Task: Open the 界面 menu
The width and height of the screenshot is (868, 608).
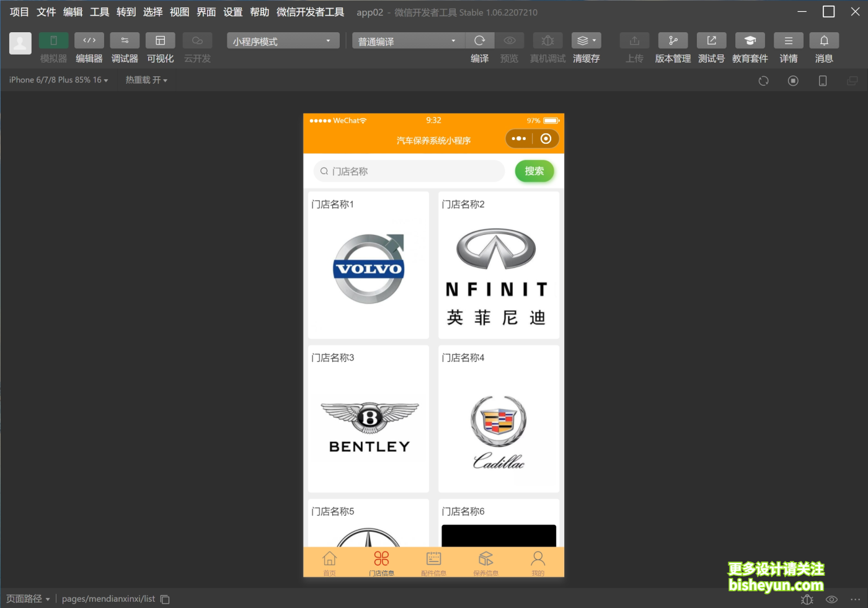Action: click(x=206, y=12)
